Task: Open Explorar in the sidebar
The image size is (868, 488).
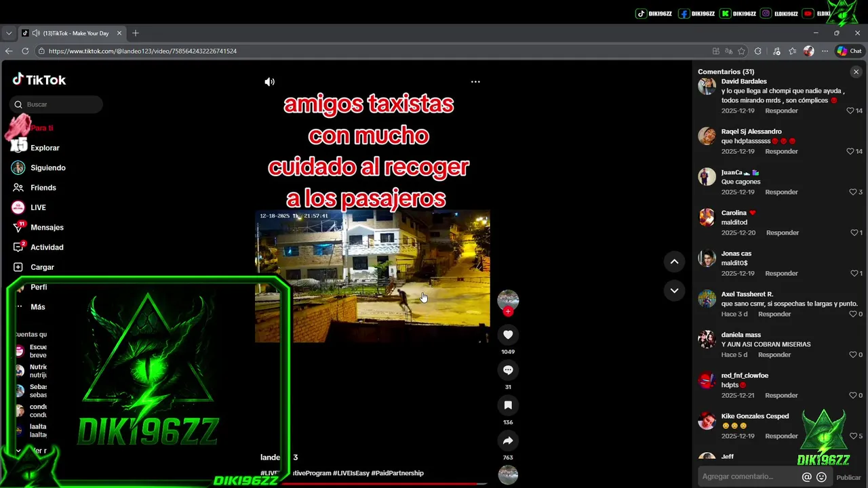Action: [x=45, y=148]
